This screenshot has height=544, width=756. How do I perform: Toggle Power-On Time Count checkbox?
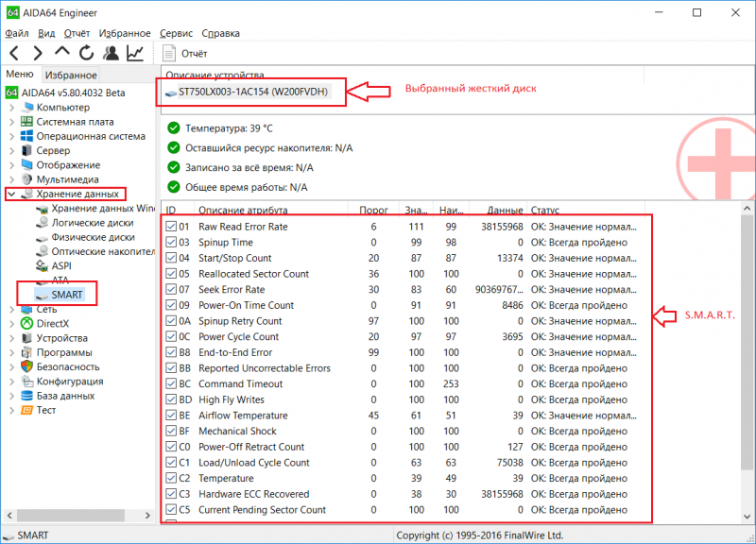pos(171,305)
